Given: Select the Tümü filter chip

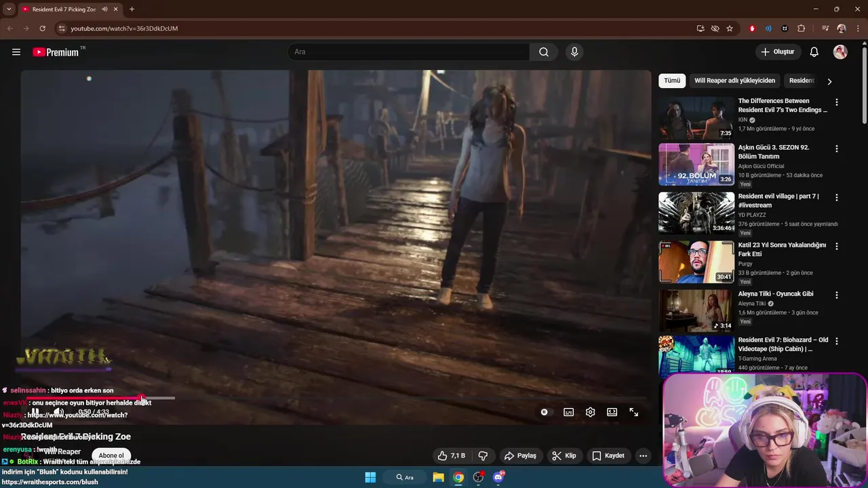Looking at the screenshot, I should point(672,81).
